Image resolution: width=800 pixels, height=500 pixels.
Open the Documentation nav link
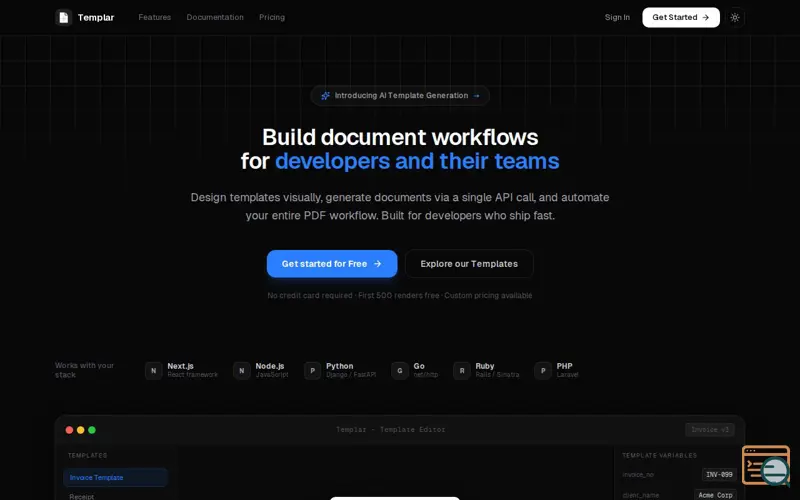pyautogui.click(x=215, y=17)
